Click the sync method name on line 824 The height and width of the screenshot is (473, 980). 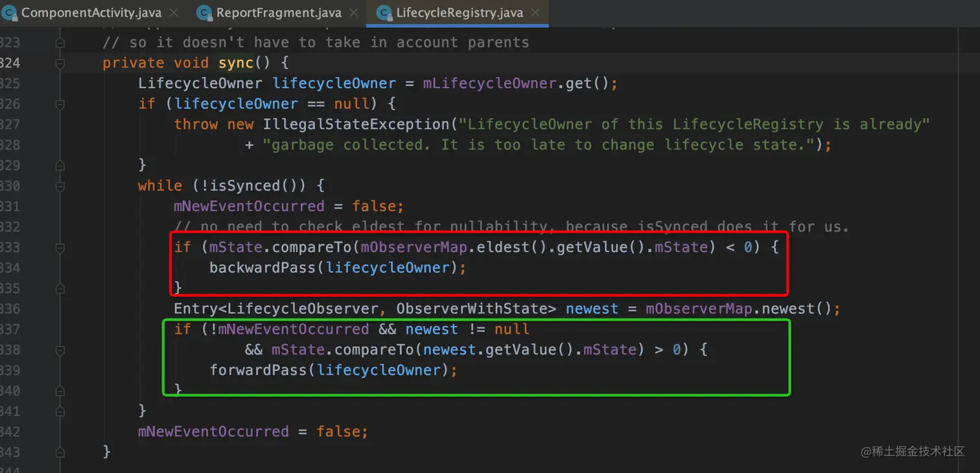tap(236, 63)
